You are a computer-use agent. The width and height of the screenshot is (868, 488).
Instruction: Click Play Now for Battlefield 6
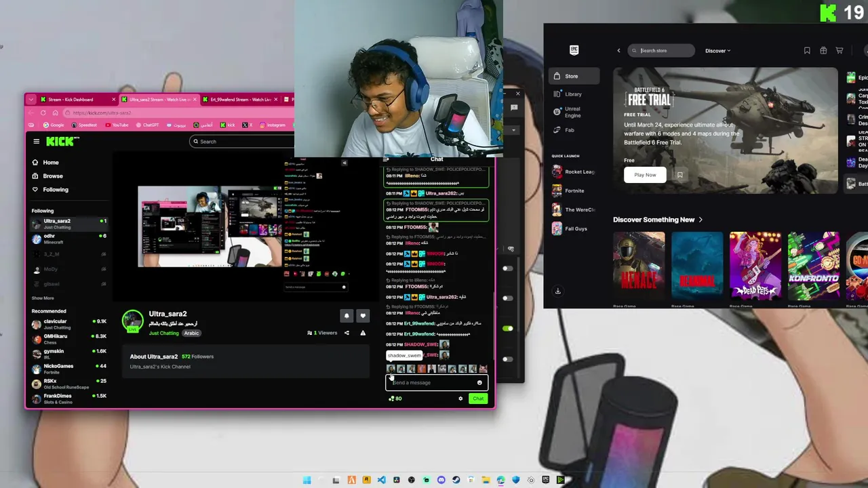tap(645, 175)
